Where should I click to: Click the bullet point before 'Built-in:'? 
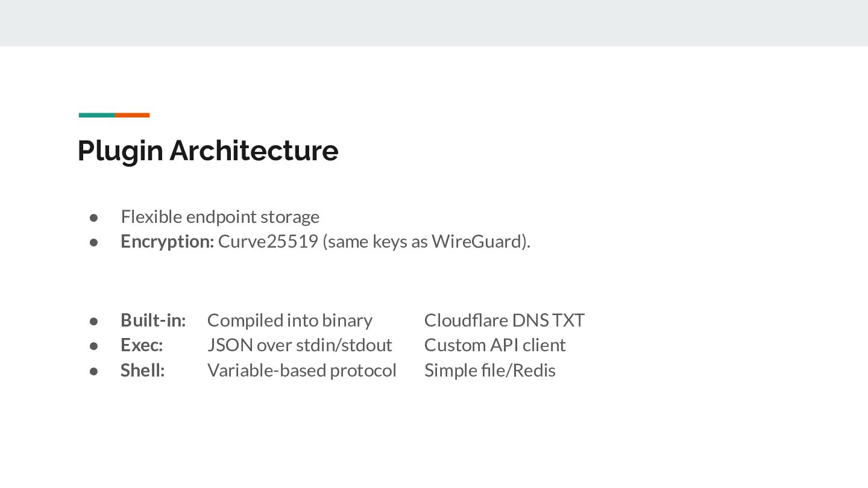(x=93, y=321)
